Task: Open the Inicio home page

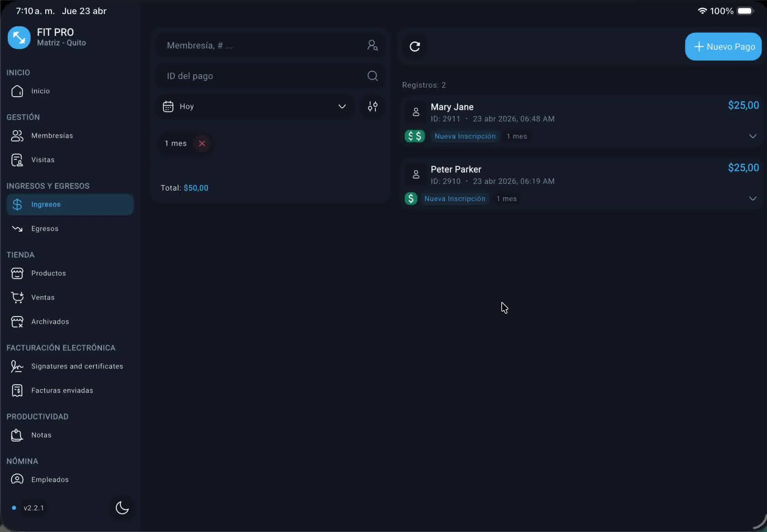Action: [70, 91]
